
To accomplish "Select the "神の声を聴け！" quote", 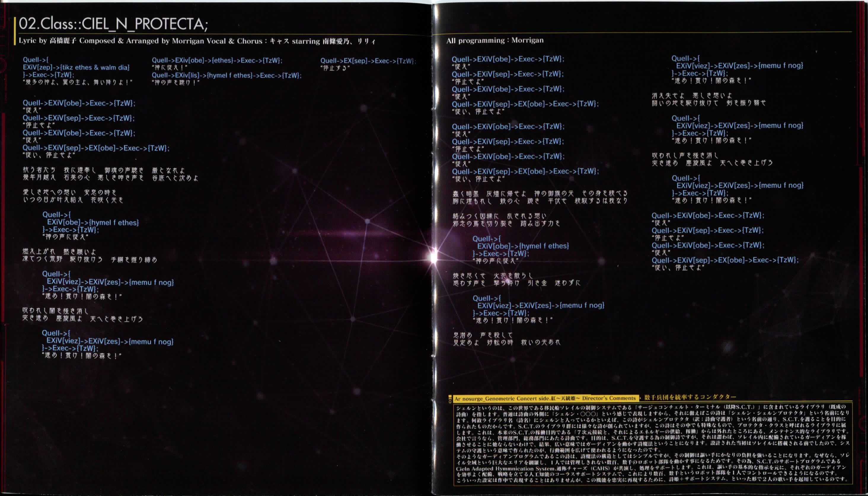I will 176,82.
